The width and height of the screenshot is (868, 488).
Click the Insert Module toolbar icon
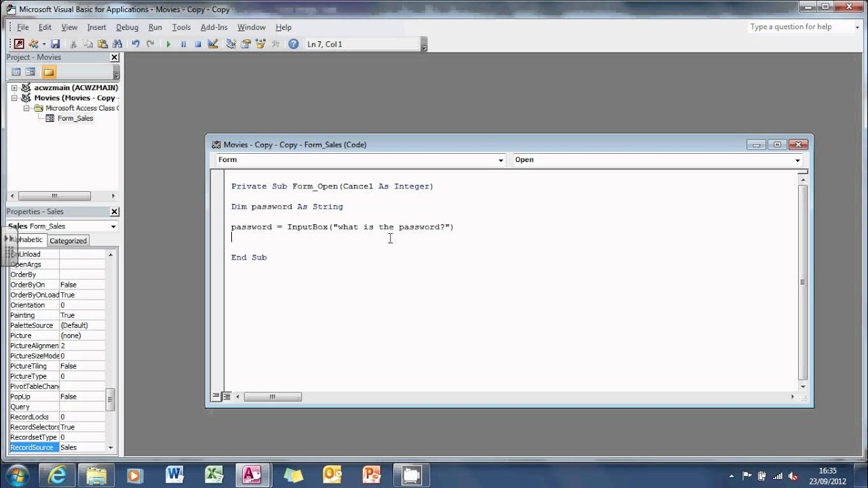[34, 44]
